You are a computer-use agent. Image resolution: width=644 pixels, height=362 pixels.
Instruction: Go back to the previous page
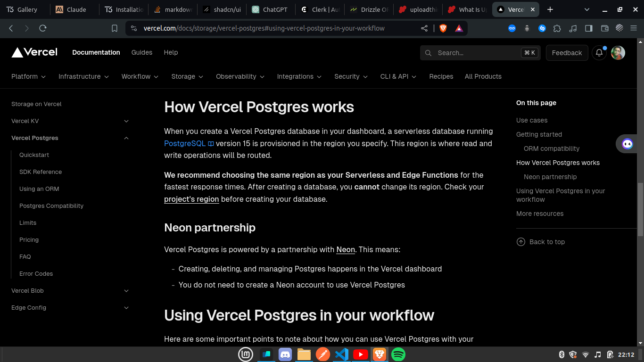(11, 28)
